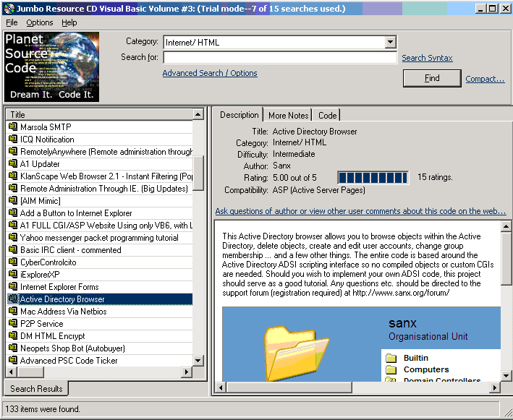
Task: Open the Options menu
Action: tap(40, 22)
